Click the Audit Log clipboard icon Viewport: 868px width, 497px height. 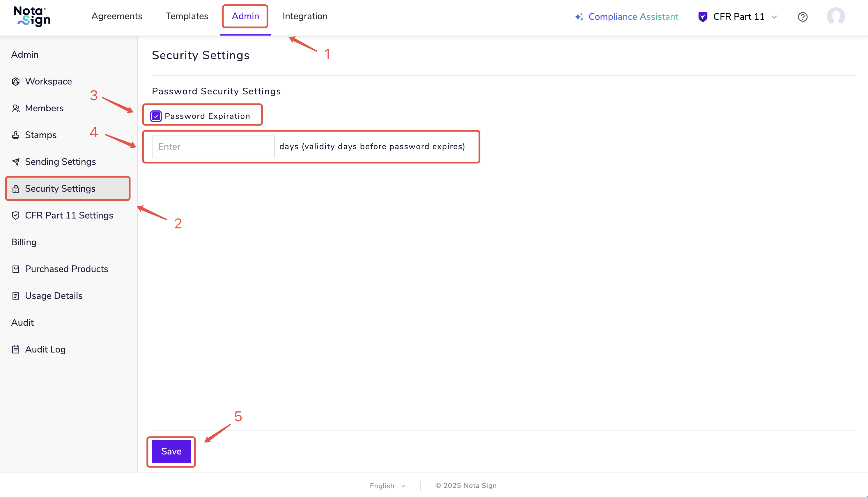click(16, 349)
